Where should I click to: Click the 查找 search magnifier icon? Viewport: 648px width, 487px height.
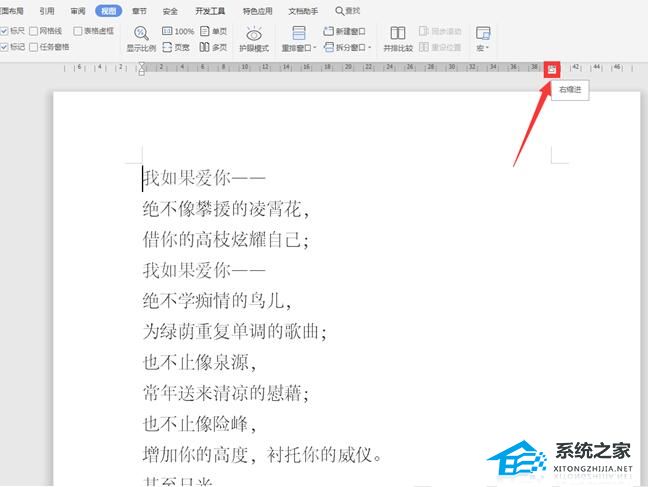tap(339, 11)
